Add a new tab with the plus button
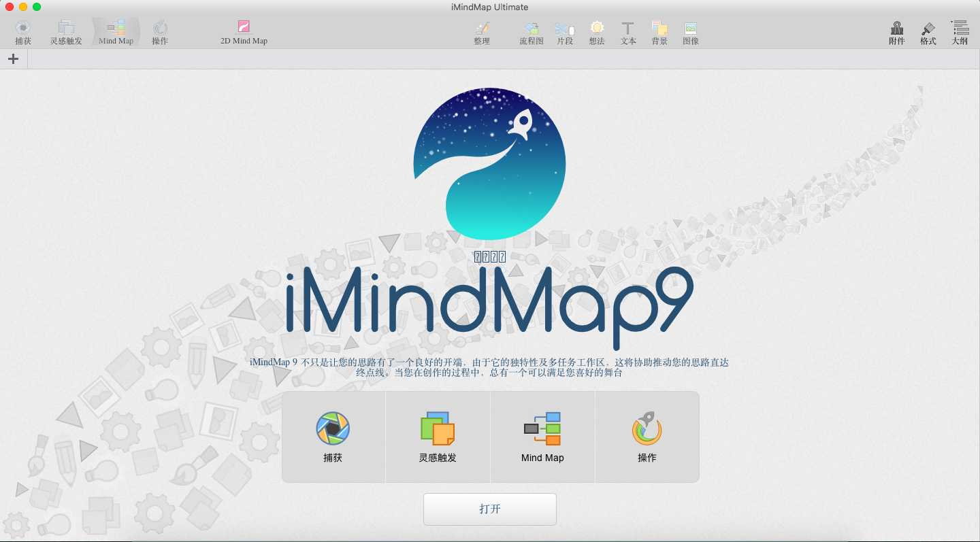 pyautogui.click(x=13, y=58)
